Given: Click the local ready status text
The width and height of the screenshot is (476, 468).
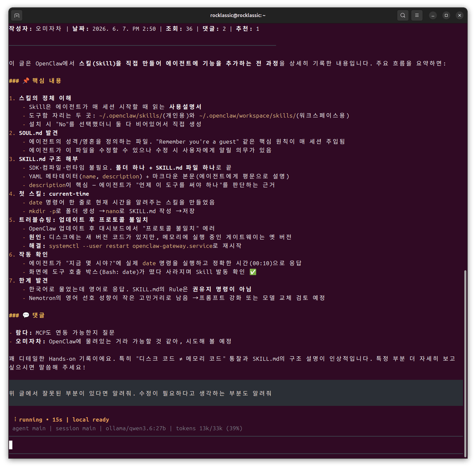Looking at the screenshot, I should click(x=91, y=420).
